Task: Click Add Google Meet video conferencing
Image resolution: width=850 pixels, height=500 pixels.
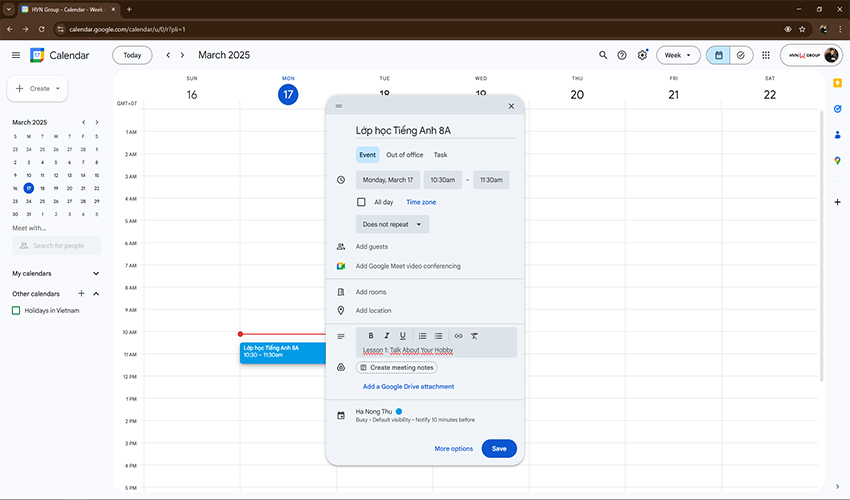Action: point(408,266)
